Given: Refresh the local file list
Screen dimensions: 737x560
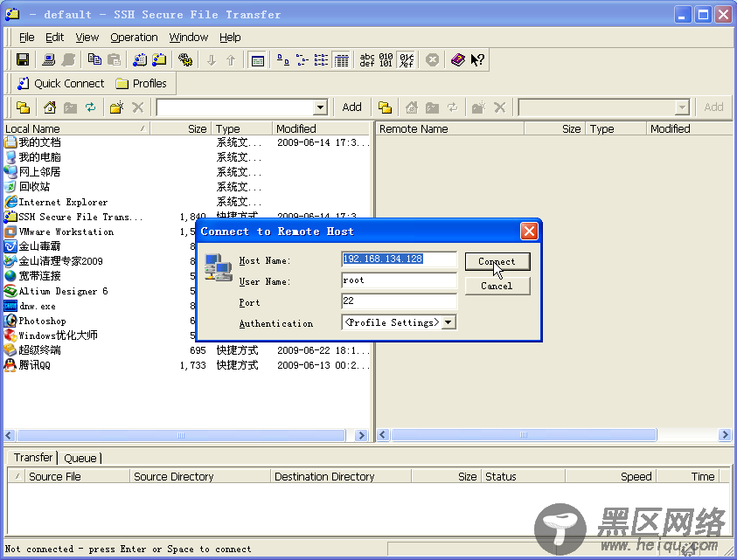Looking at the screenshot, I should (90, 107).
